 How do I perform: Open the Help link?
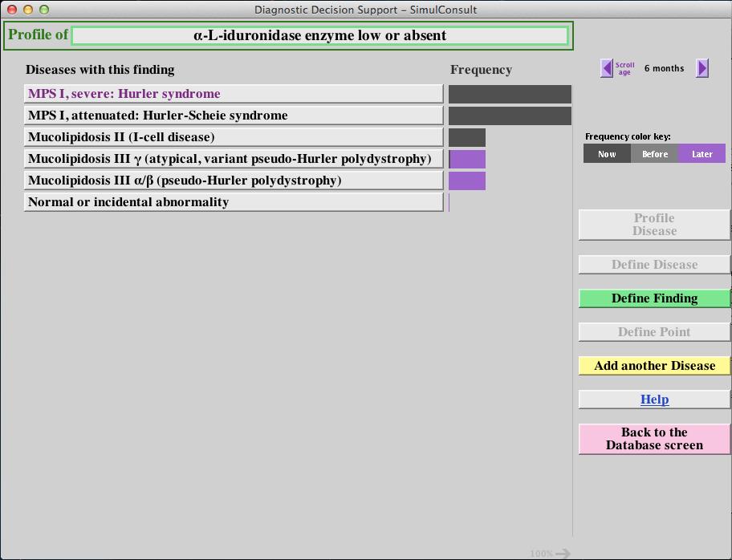click(654, 400)
